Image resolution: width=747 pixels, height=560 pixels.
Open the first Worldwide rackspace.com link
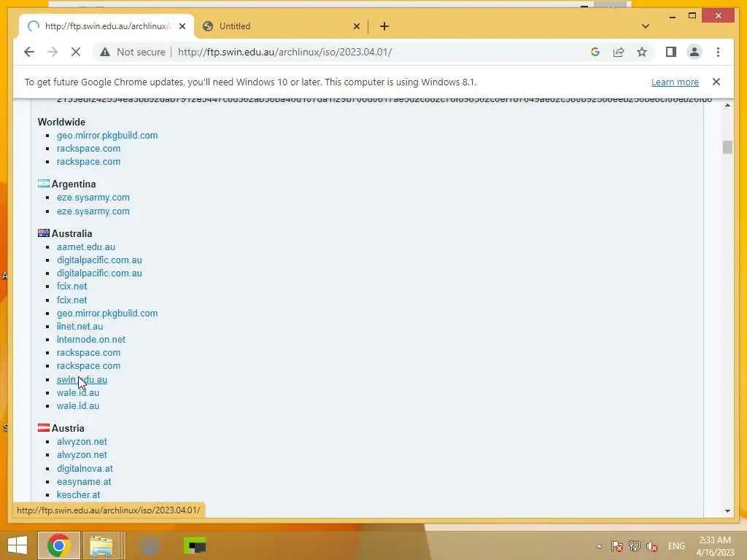(x=88, y=149)
